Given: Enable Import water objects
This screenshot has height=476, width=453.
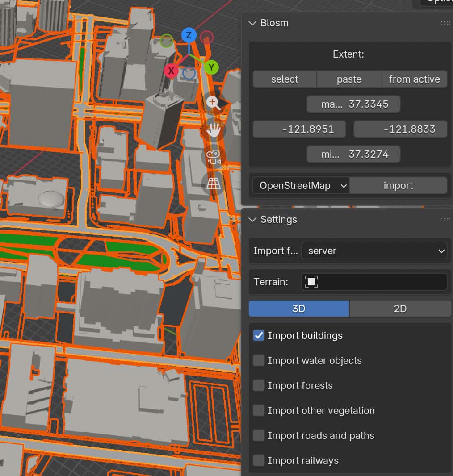Looking at the screenshot, I should pos(258,360).
